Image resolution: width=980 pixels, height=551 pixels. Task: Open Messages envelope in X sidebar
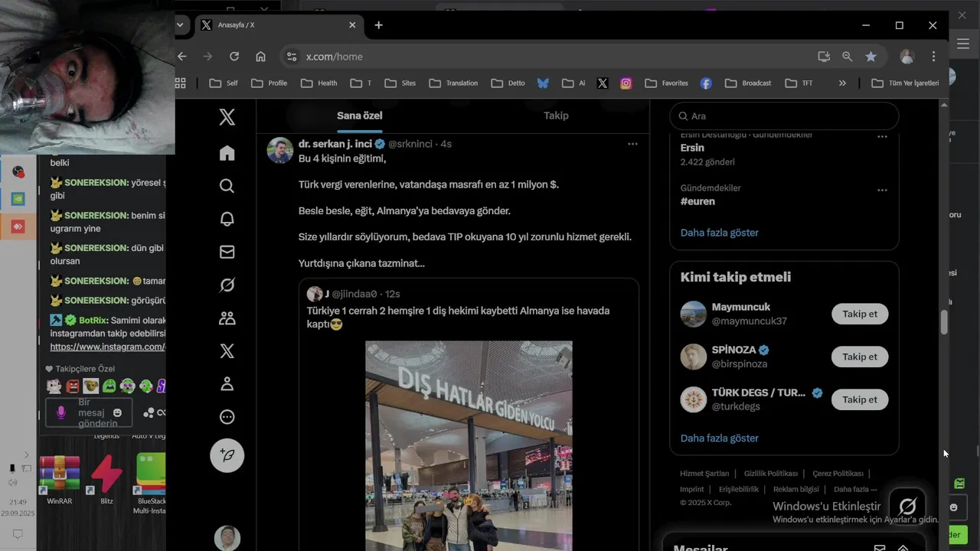pyautogui.click(x=227, y=252)
